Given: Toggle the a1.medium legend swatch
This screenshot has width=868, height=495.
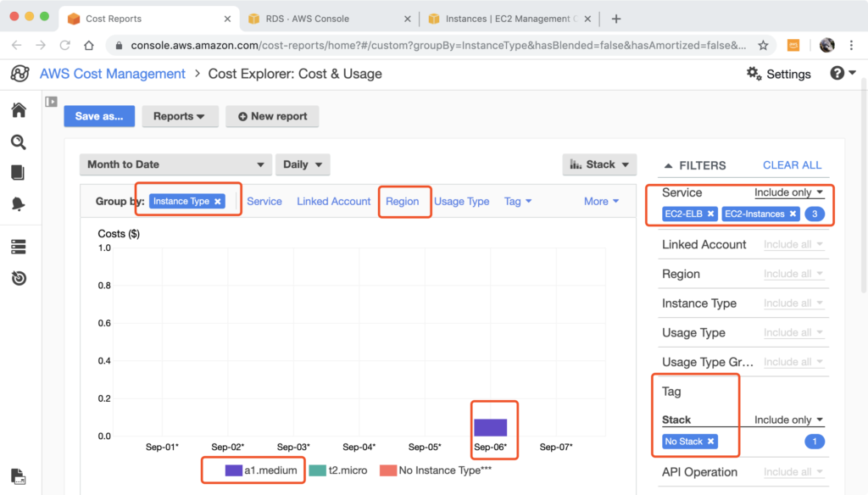Looking at the screenshot, I should point(234,470).
